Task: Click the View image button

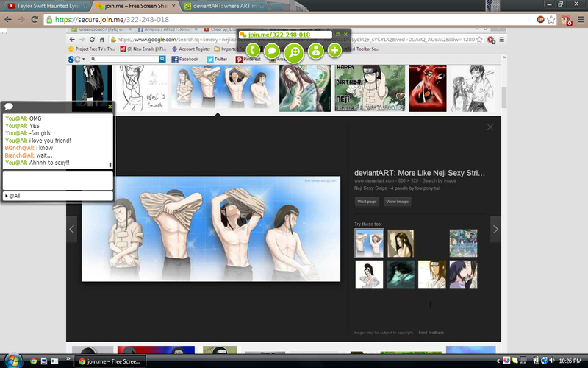Action: click(397, 202)
